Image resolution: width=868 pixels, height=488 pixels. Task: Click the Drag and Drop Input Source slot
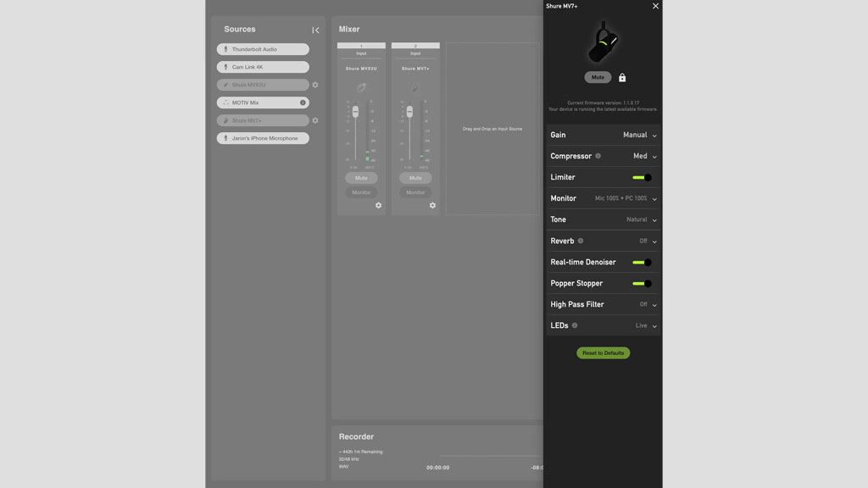[x=492, y=129]
